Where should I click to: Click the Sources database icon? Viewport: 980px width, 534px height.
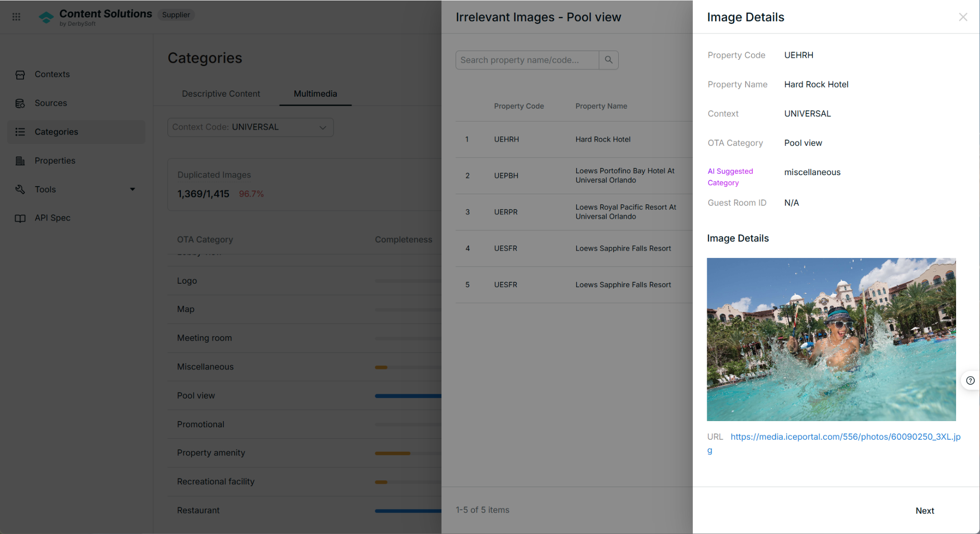pos(20,103)
